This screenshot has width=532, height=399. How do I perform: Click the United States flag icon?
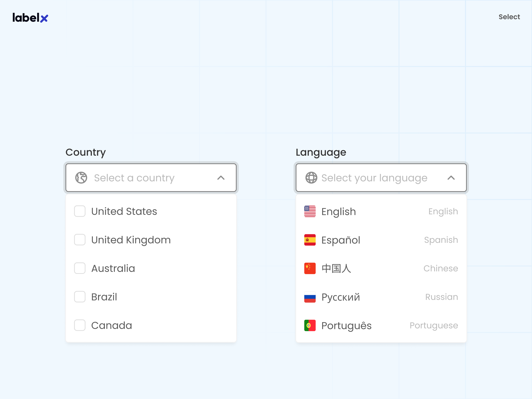click(x=310, y=211)
